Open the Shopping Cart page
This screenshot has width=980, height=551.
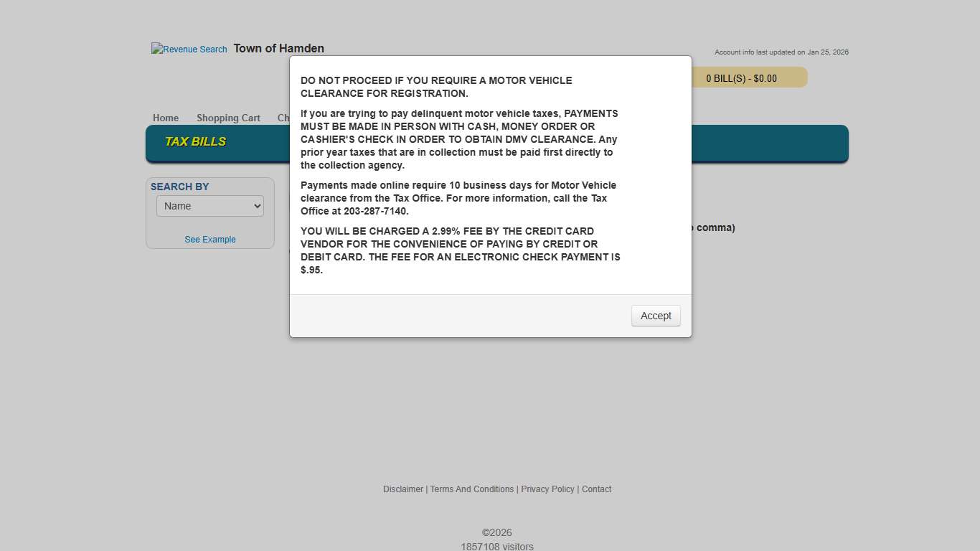pyautogui.click(x=228, y=118)
